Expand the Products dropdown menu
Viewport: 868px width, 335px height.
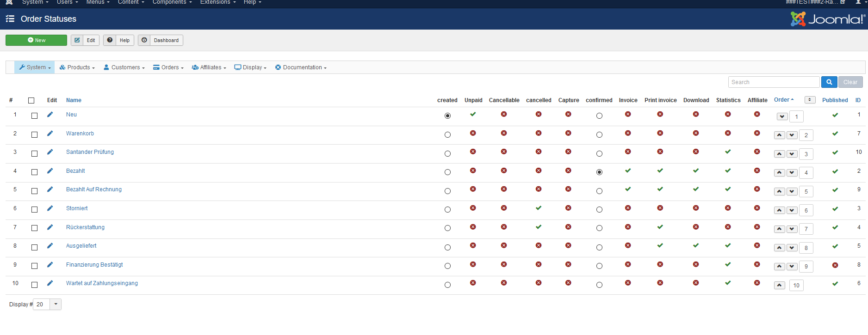pos(77,67)
